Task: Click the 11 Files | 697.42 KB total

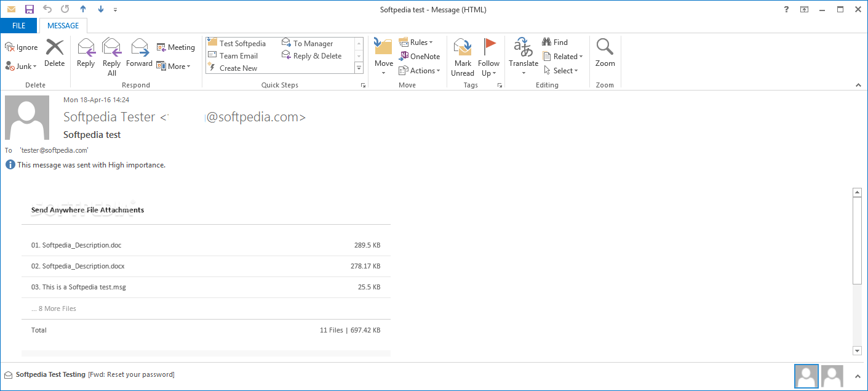Action: pyautogui.click(x=350, y=330)
